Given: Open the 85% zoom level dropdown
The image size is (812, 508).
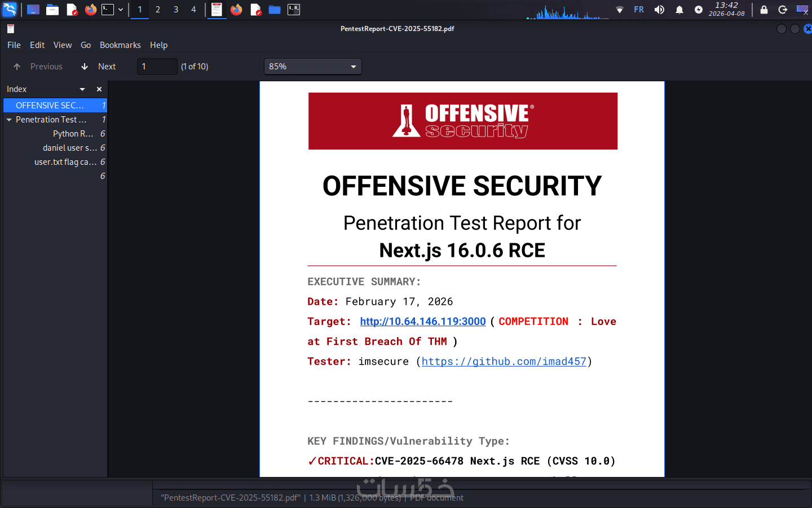Looking at the screenshot, I should pyautogui.click(x=313, y=67).
